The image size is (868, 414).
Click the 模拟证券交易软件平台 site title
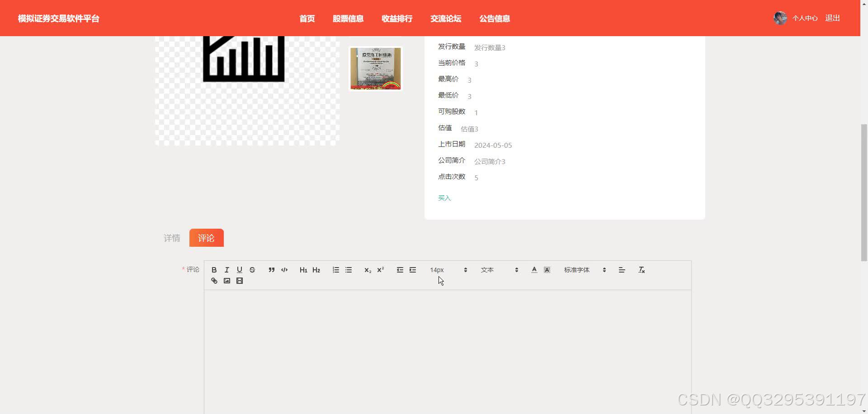click(59, 19)
